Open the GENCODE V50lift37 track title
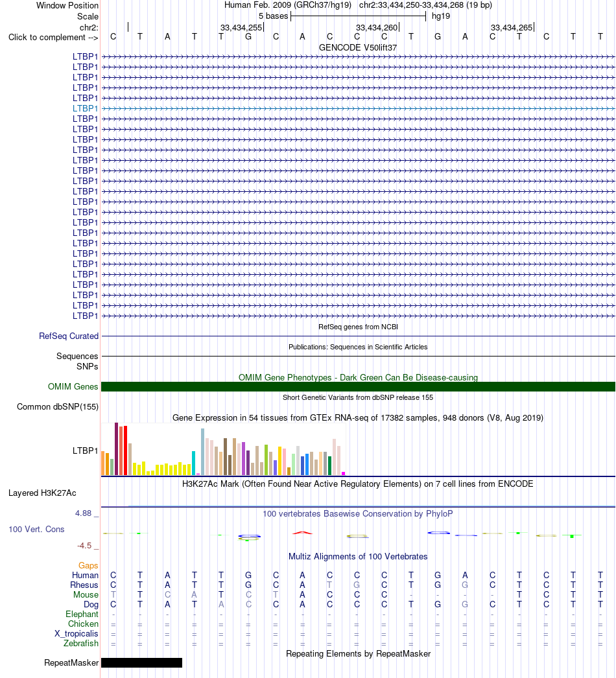 [x=358, y=47]
